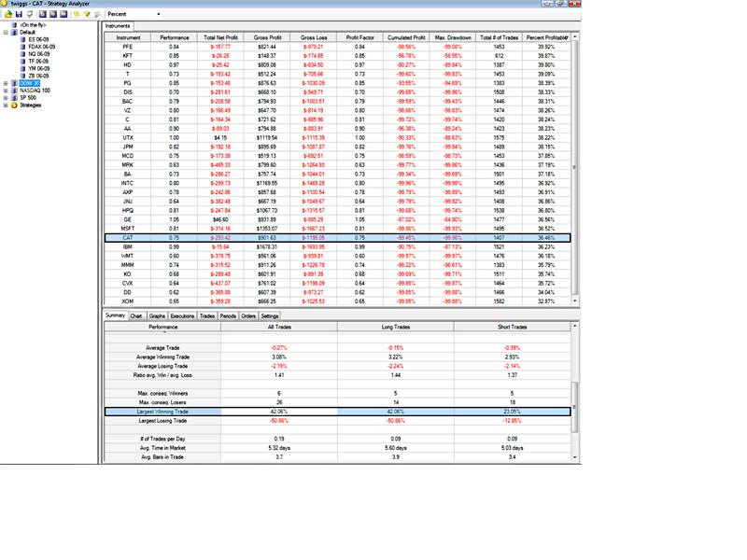The image size is (747, 560).
Task: Switch to the Settings tab
Action: (x=270, y=315)
